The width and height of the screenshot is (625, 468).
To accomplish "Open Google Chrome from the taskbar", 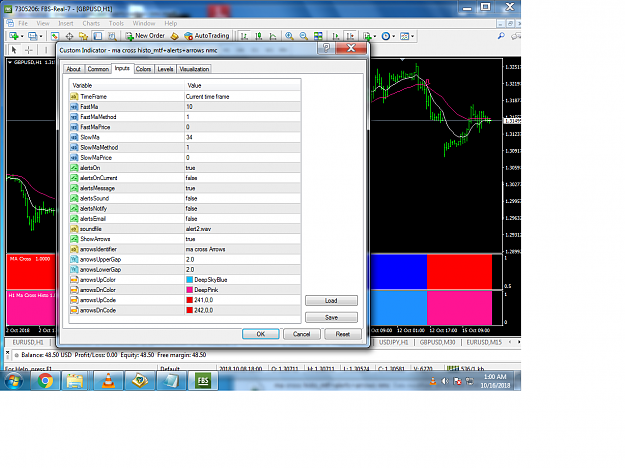I will pyautogui.click(x=46, y=381).
